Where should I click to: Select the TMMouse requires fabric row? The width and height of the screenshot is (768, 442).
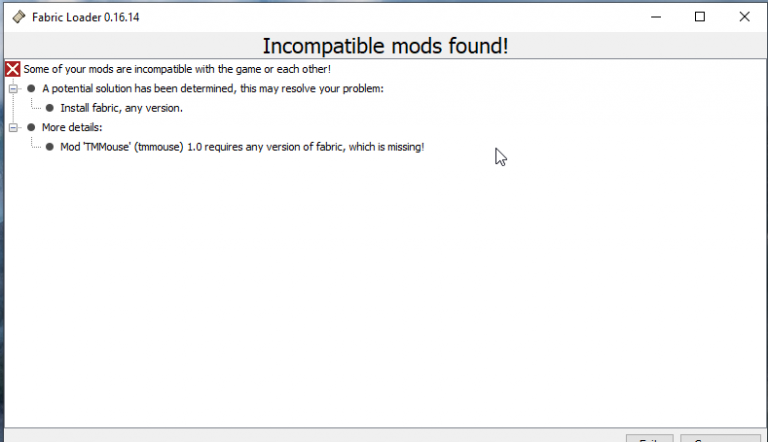click(x=242, y=147)
